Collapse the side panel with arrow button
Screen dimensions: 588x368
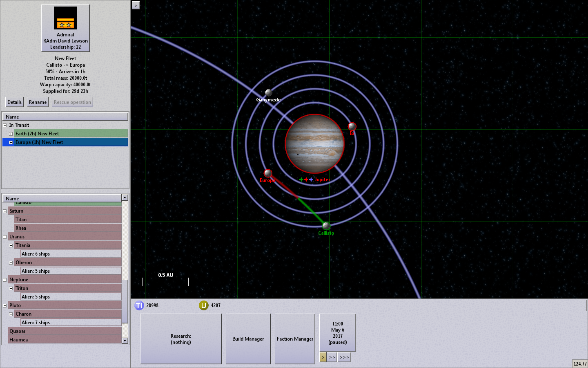[136, 5]
